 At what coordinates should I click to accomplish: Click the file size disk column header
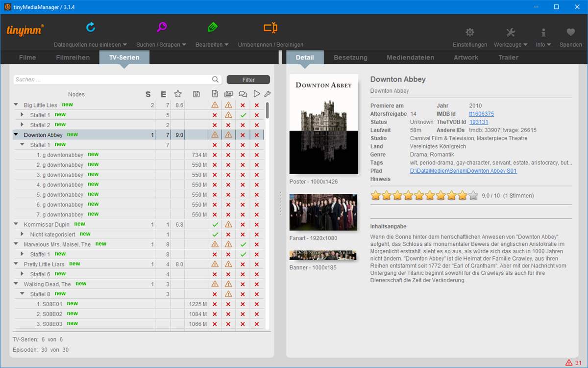coord(196,94)
